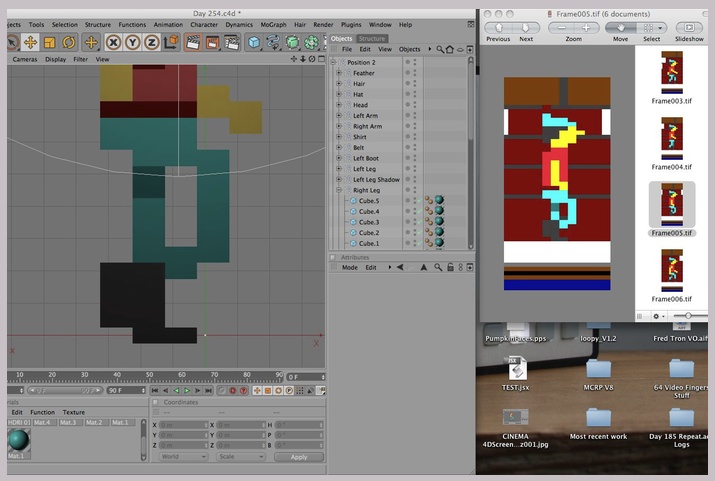The image size is (715, 481).
Task: Toggle the X axis lock icon
Action: [113, 42]
